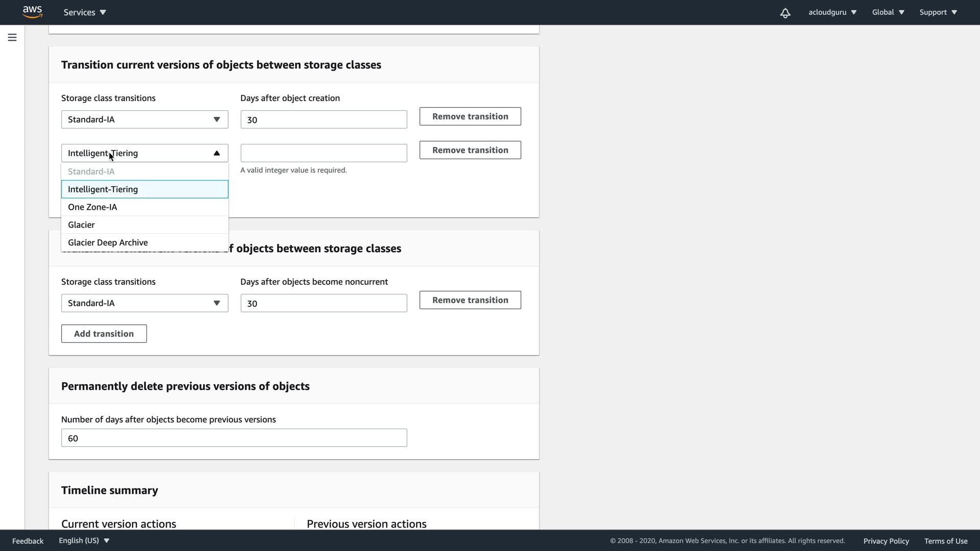
Task: Remove the Intelligent-Tiering transition row
Action: pos(470,150)
